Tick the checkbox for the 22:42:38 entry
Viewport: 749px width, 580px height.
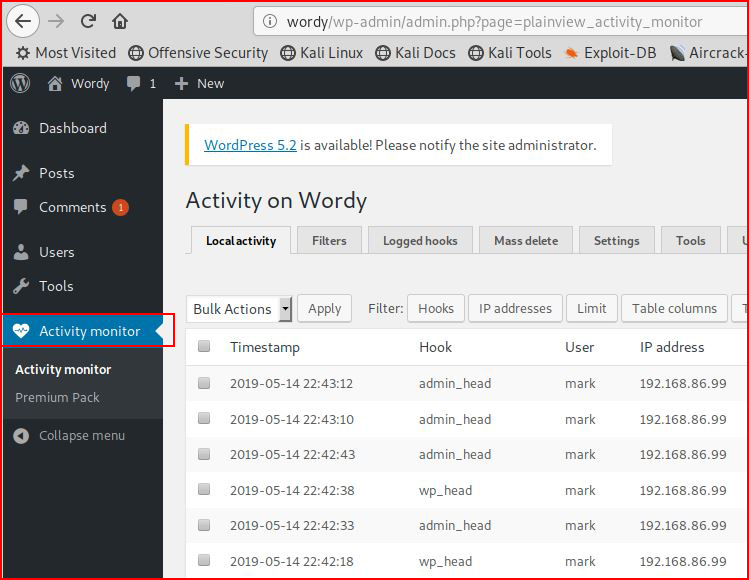(204, 489)
